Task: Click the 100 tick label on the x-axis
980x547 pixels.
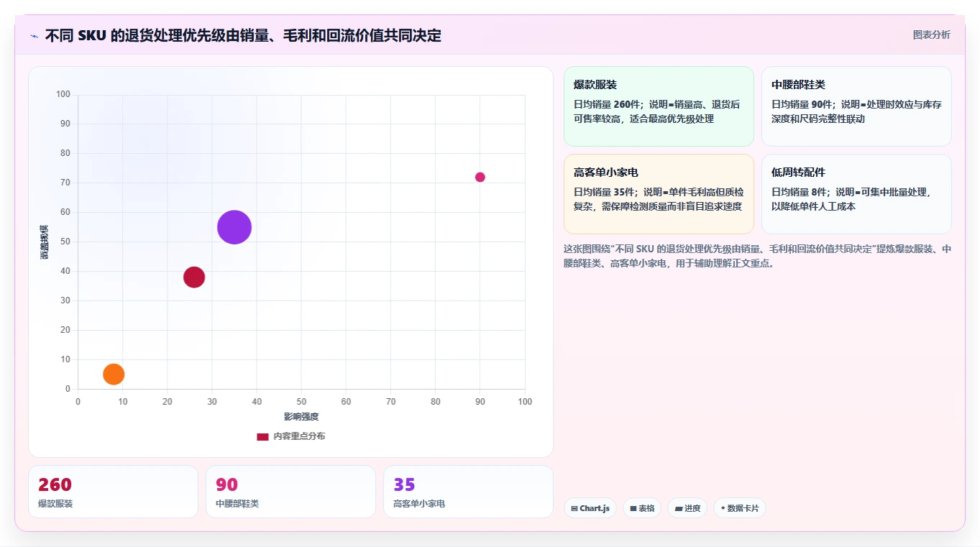Action: 525,402
